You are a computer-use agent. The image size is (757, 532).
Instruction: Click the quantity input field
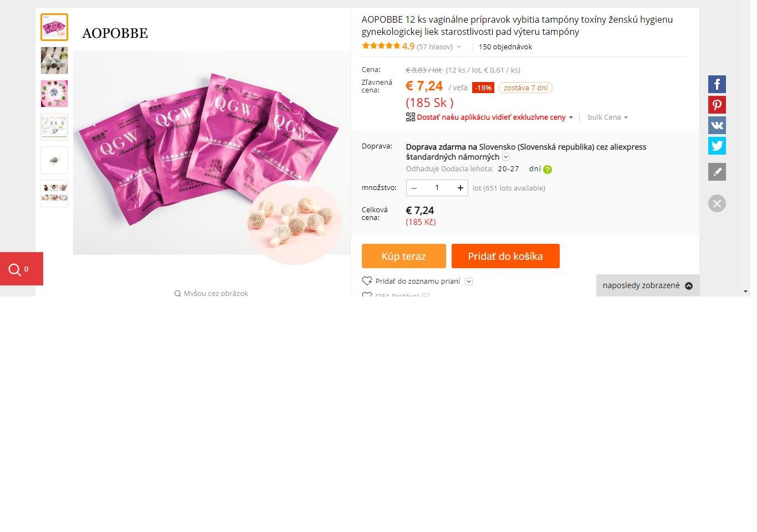point(437,188)
